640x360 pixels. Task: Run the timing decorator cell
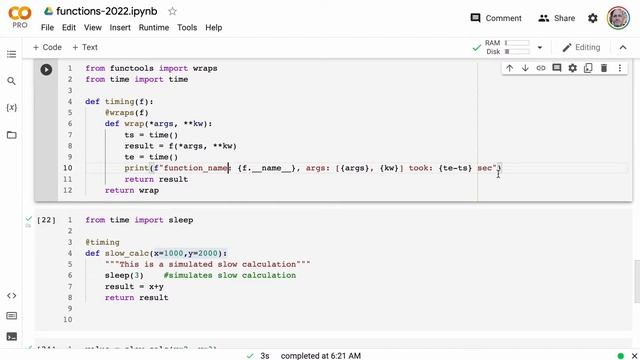46,69
